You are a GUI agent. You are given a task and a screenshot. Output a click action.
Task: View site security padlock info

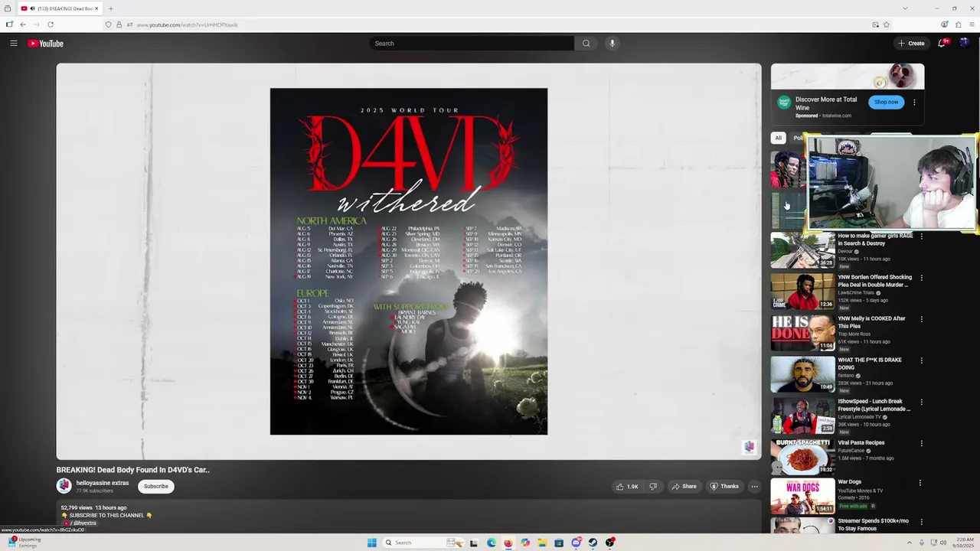(119, 24)
